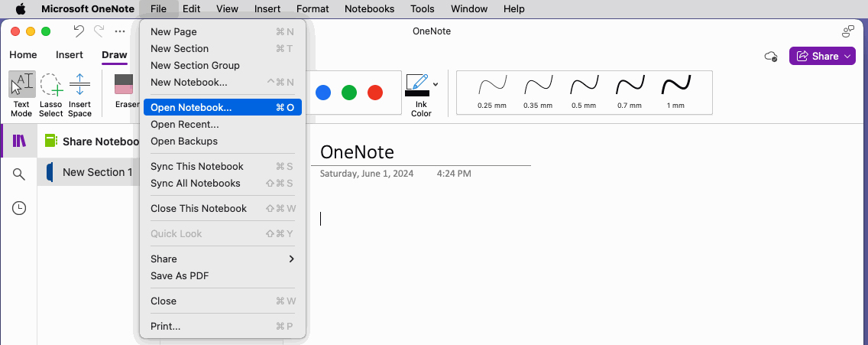Select the Text Mode tool
Image resolution: width=868 pixels, height=345 pixels.
click(21, 93)
